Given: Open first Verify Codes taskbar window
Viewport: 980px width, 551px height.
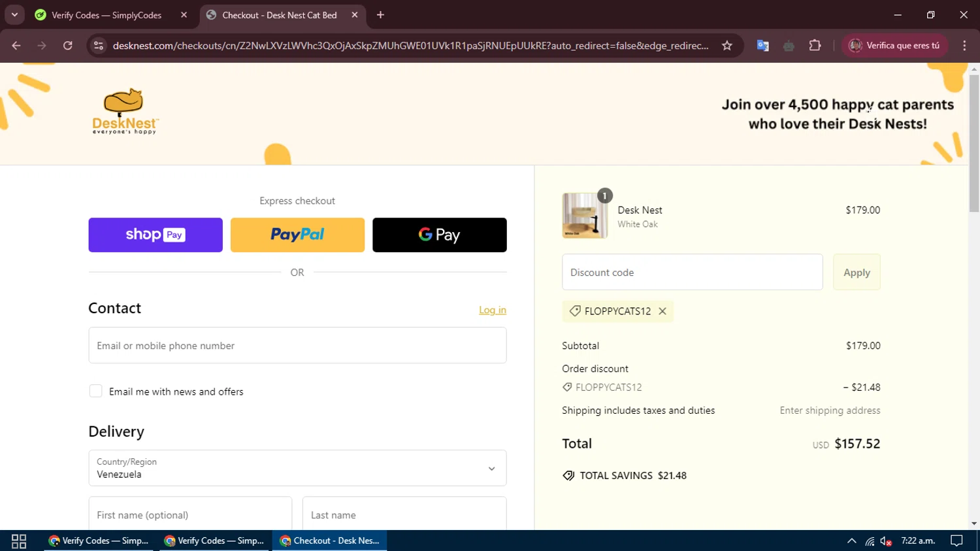Looking at the screenshot, I should pyautogui.click(x=99, y=541).
